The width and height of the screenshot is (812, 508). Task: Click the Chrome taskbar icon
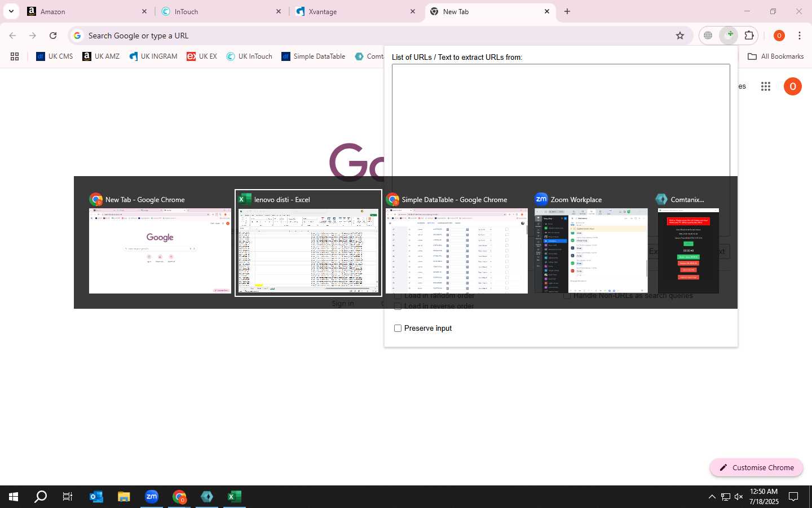(x=179, y=497)
